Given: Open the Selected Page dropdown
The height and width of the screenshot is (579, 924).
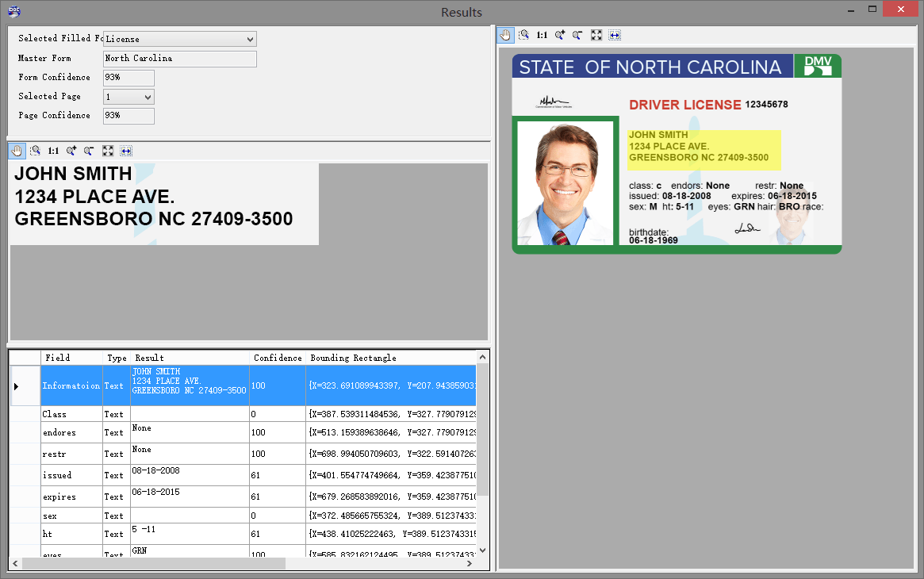Looking at the screenshot, I should tap(146, 96).
